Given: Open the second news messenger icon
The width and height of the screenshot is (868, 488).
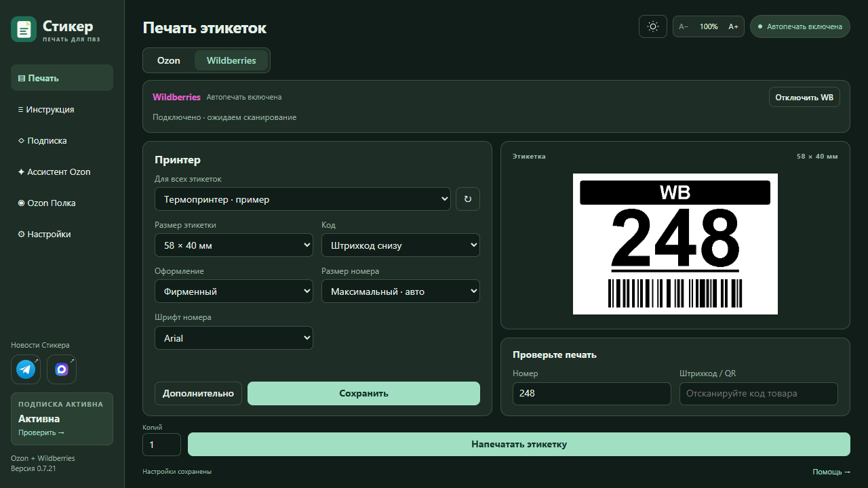Looking at the screenshot, I should click(62, 369).
